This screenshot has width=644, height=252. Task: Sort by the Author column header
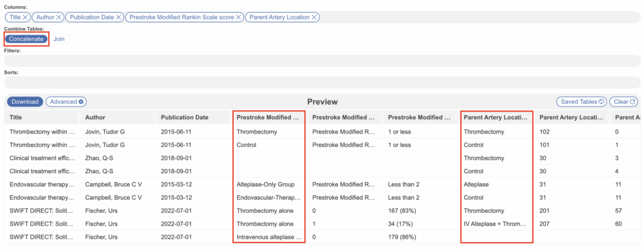(118, 117)
